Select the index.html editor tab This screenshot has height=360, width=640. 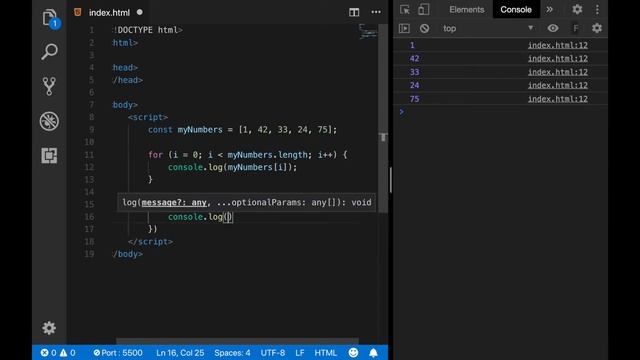tap(109, 13)
